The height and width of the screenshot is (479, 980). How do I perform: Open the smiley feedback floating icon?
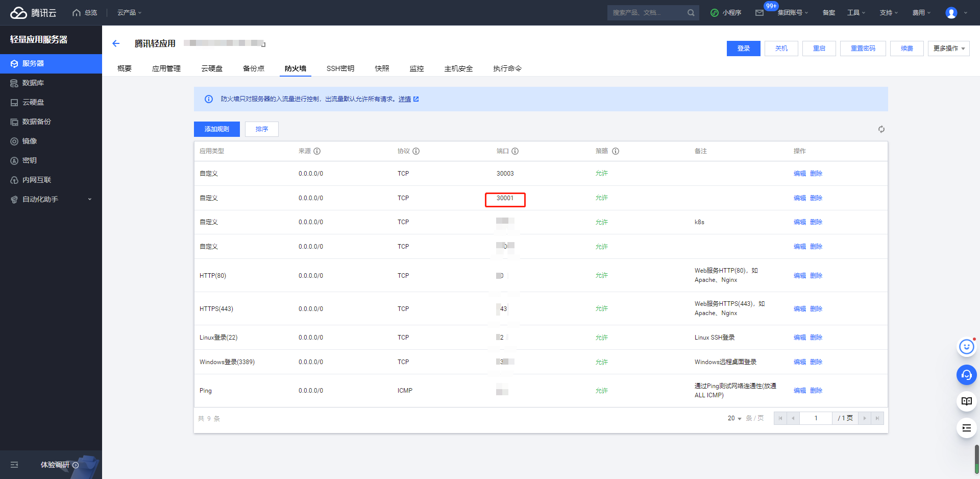pos(967,347)
